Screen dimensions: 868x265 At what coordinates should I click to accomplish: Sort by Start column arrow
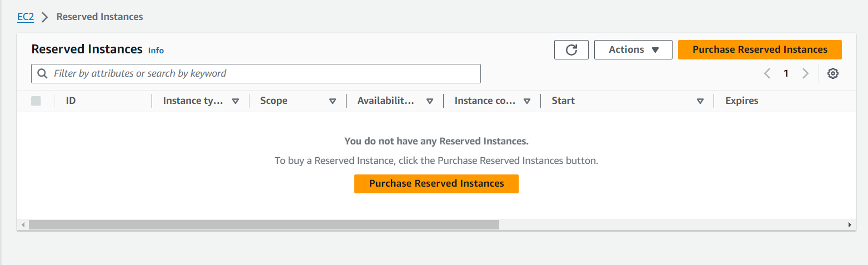coord(700,101)
